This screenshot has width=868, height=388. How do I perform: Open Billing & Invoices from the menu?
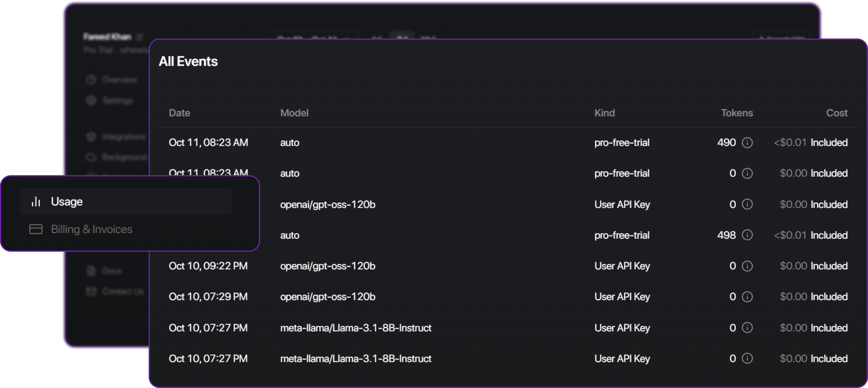pos(92,229)
